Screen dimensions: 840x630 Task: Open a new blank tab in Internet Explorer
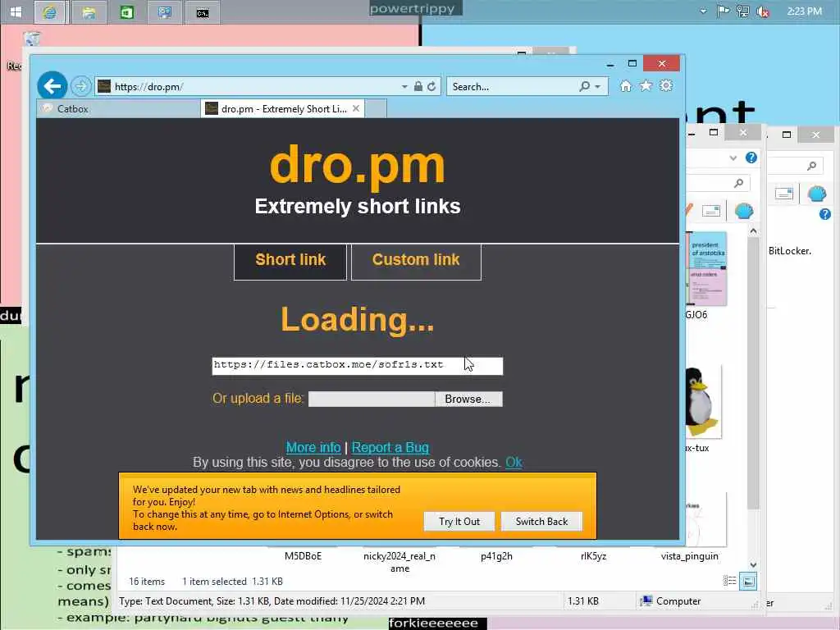click(376, 109)
